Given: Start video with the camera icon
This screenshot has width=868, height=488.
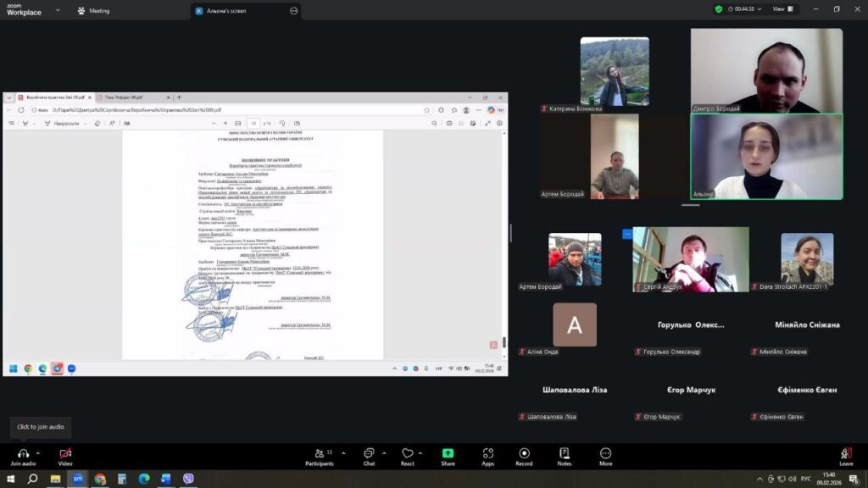Looking at the screenshot, I should click(x=65, y=453).
